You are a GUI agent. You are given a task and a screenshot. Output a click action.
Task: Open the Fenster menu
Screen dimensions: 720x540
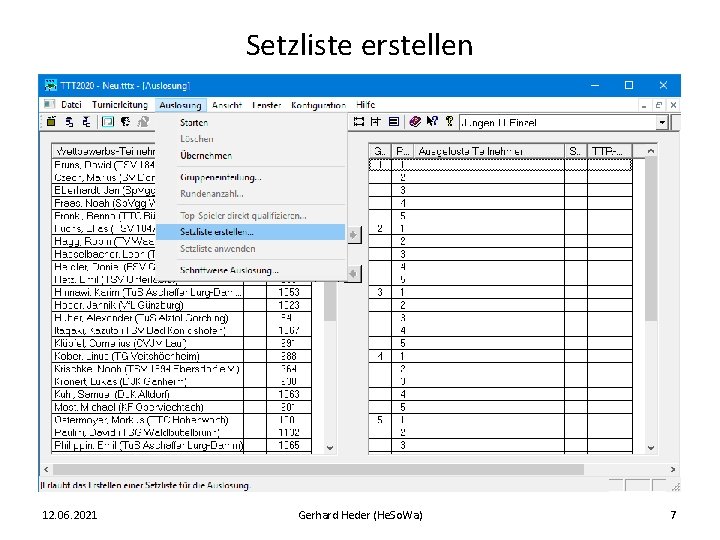266,105
